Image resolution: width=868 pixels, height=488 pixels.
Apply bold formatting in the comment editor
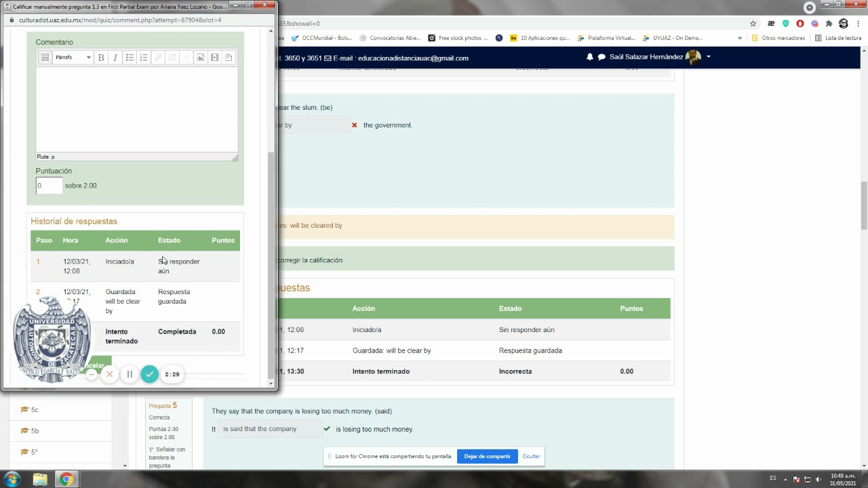(x=101, y=58)
